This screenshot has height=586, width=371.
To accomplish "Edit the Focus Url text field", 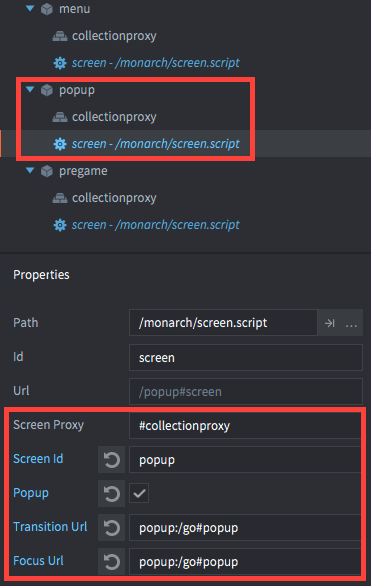I will click(245, 562).
